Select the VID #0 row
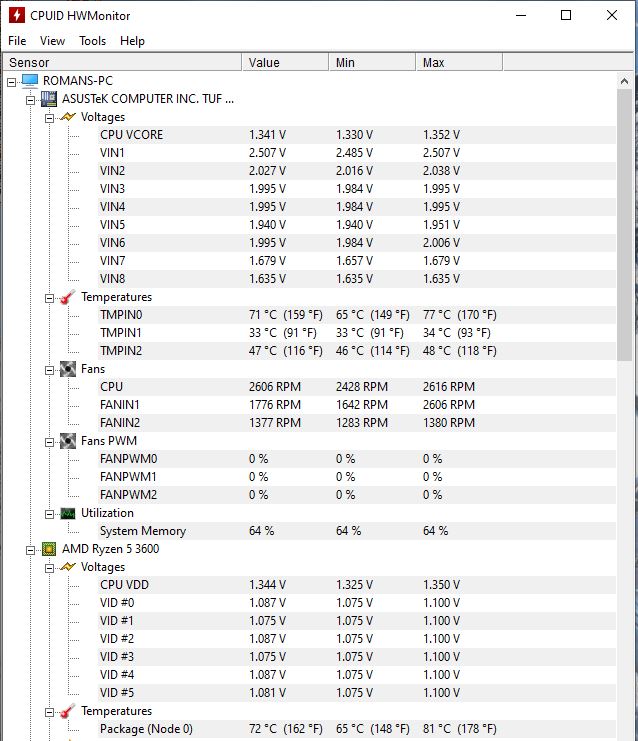Viewport: 638px width, 741px height. pos(357,603)
